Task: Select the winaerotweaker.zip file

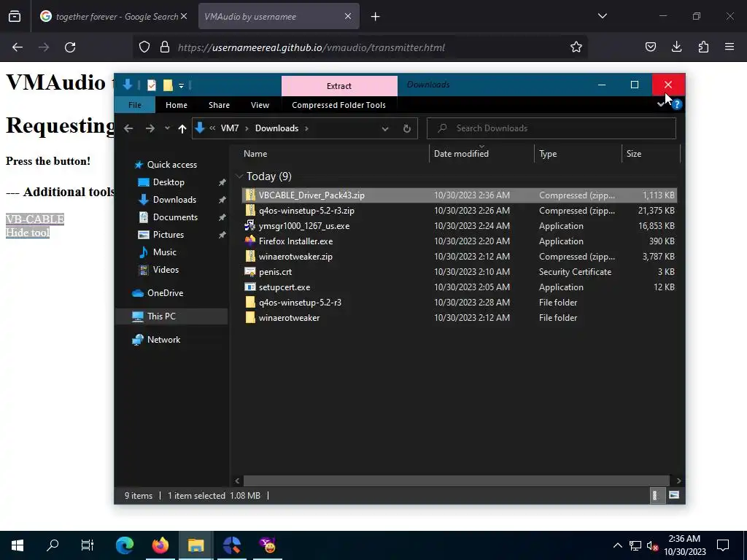Action: 460,256
